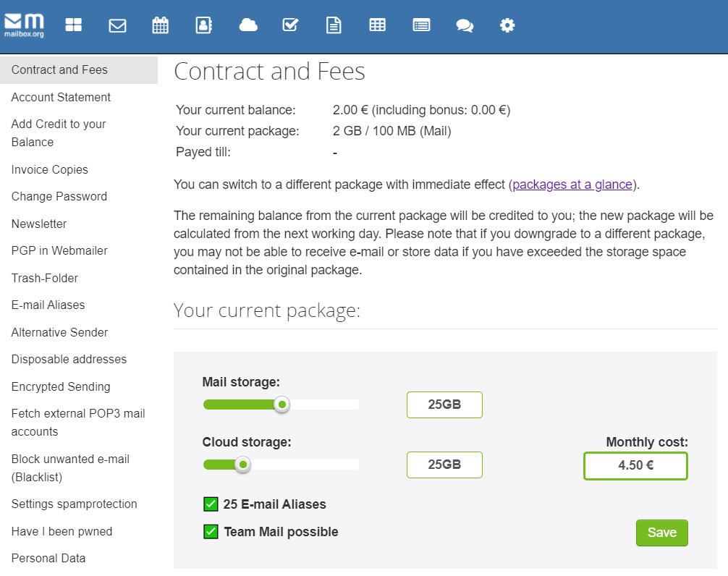The width and height of the screenshot is (728, 576).
Task: Follow the packages at a glance link
Action: pyautogui.click(x=572, y=185)
